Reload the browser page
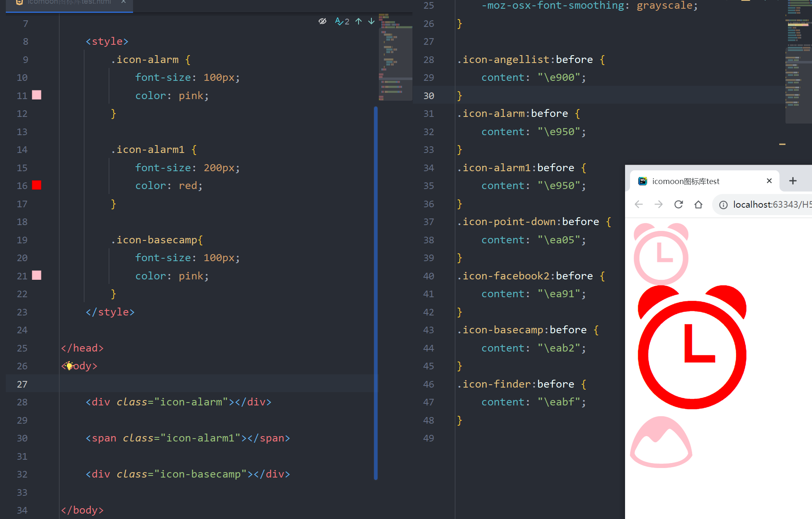 coord(679,204)
